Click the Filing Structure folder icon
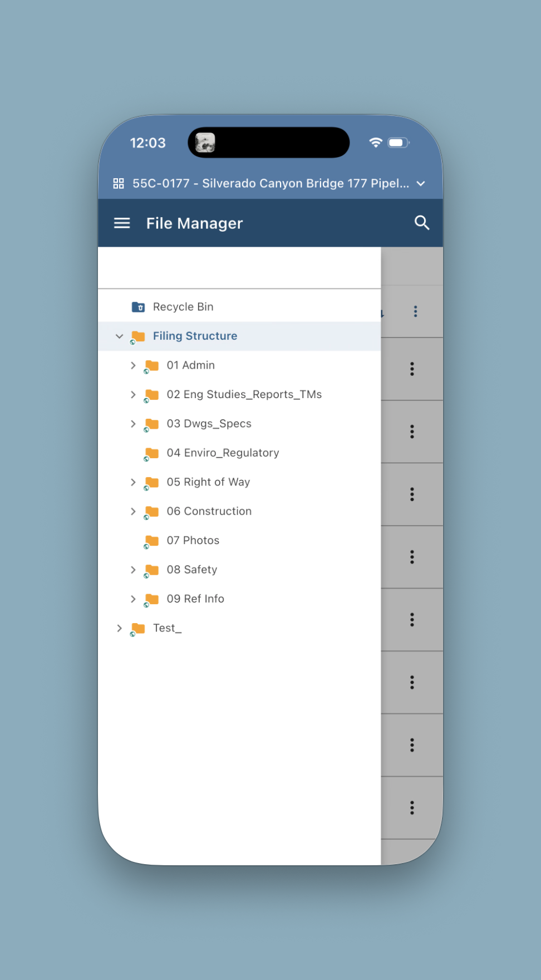 pyautogui.click(x=137, y=336)
